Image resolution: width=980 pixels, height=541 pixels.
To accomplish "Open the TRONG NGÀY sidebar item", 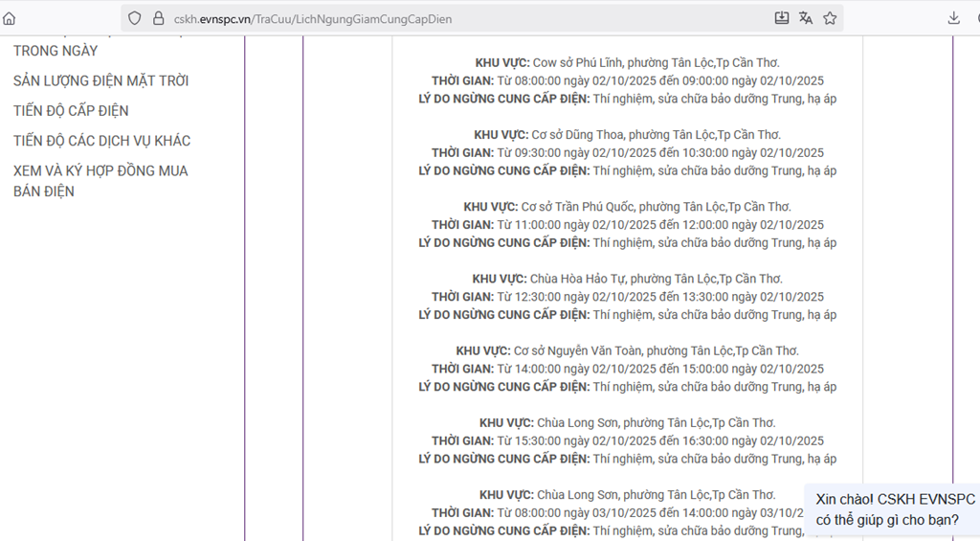I will click(x=56, y=51).
